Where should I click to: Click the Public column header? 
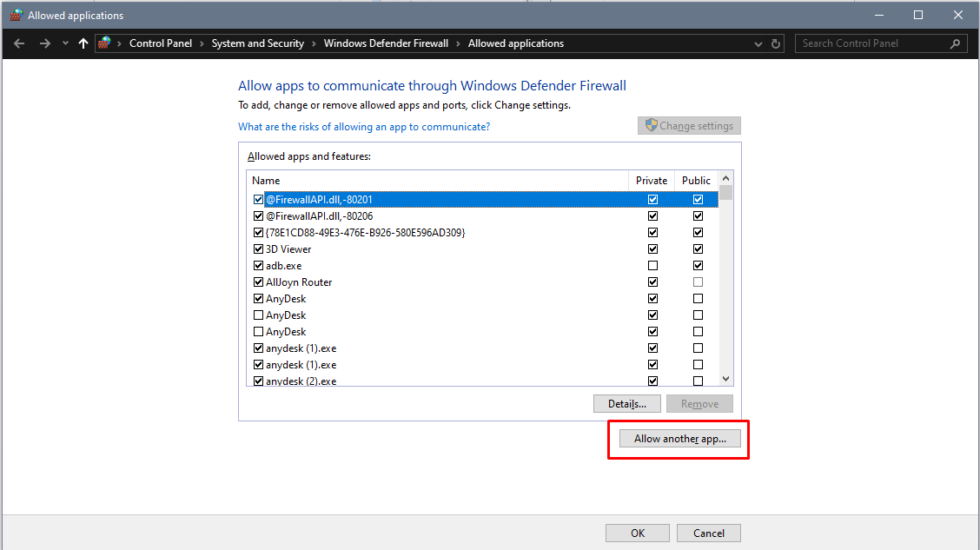point(696,181)
